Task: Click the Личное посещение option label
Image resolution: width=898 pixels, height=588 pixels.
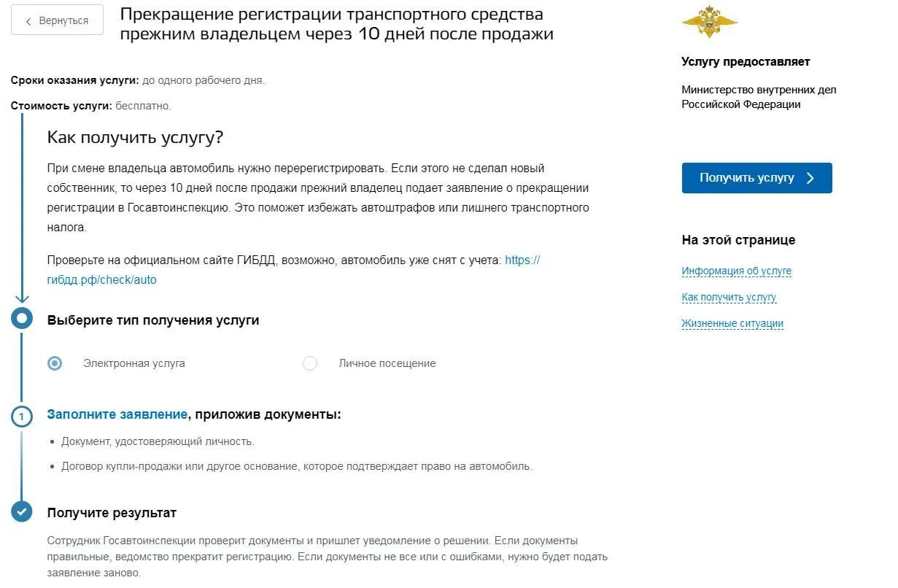Action: pyautogui.click(x=387, y=363)
